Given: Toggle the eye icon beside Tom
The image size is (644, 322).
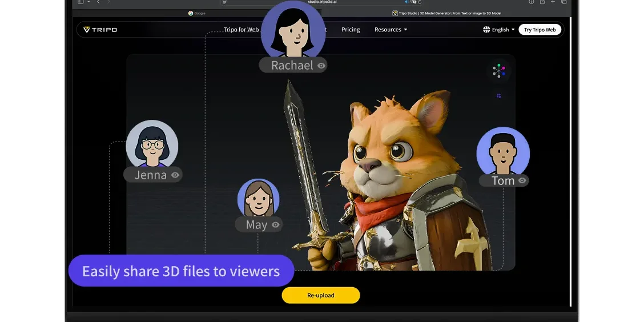Looking at the screenshot, I should [x=522, y=180].
